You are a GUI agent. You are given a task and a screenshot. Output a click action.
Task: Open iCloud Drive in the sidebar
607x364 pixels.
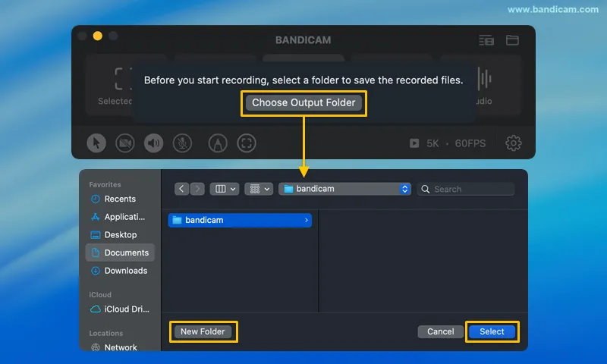pos(120,309)
